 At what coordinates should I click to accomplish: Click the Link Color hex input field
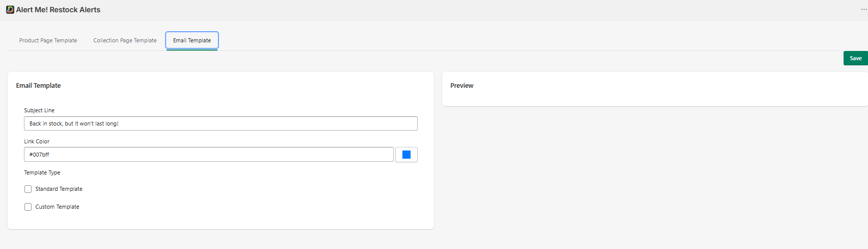(209, 155)
